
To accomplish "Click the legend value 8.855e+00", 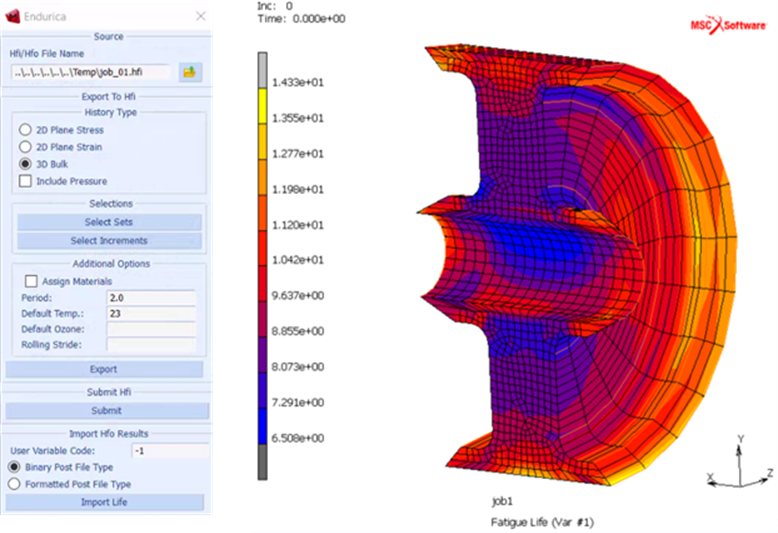I will [298, 331].
